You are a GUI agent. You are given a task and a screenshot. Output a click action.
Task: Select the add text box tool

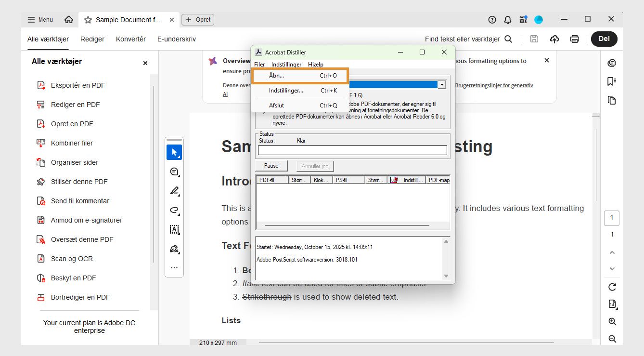(x=174, y=230)
